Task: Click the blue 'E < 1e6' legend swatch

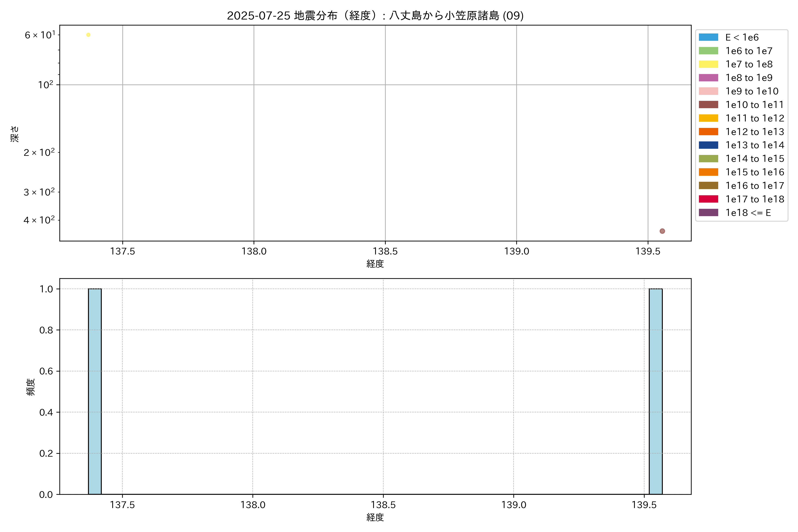Action: coord(708,37)
